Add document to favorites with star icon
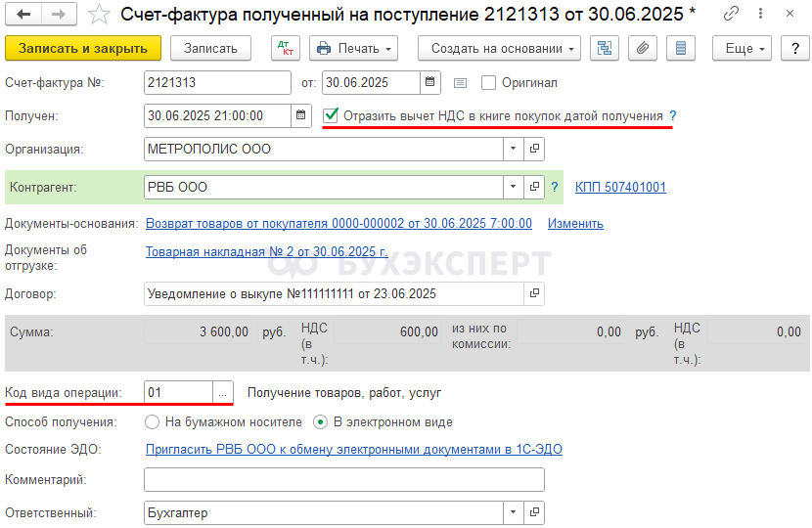 (x=99, y=15)
